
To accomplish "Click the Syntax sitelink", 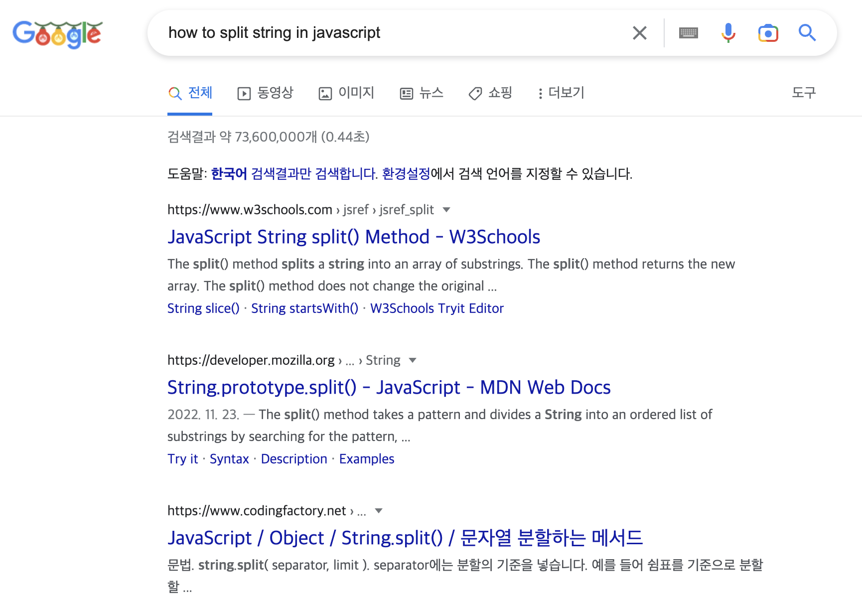I will click(229, 459).
